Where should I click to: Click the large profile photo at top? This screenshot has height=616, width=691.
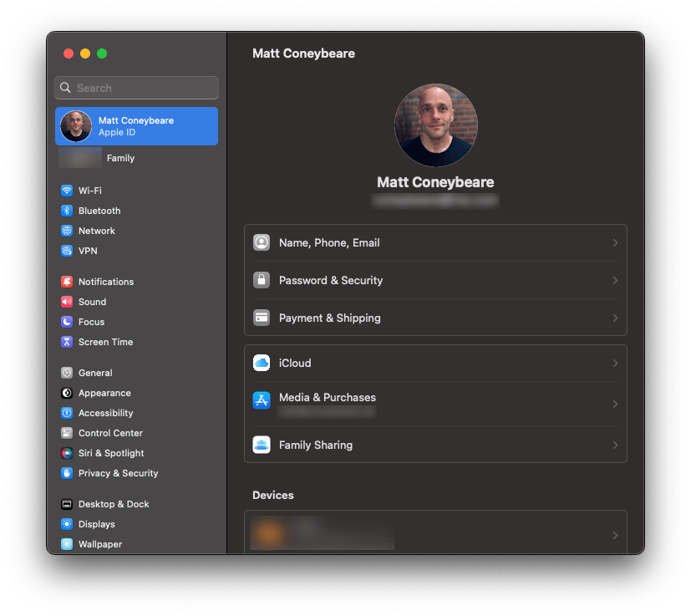(435, 125)
